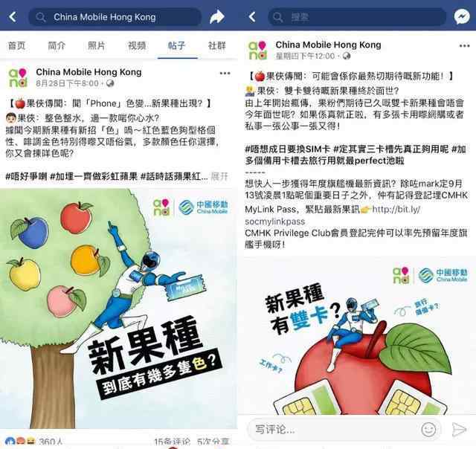Image resolution: width=476 pixels, height=449 pixels.
Task: Open more options on right post
Action: [464, 46]
